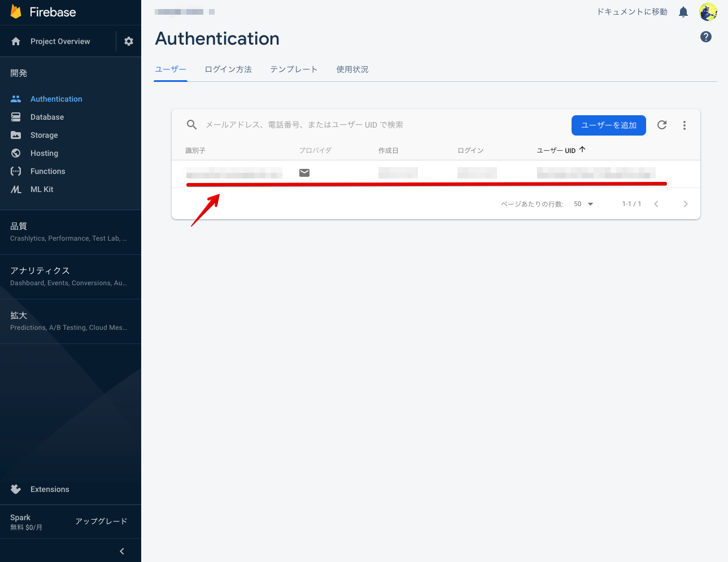Open the user account avatar
The image size is (728, 562).
coord(708,12)
